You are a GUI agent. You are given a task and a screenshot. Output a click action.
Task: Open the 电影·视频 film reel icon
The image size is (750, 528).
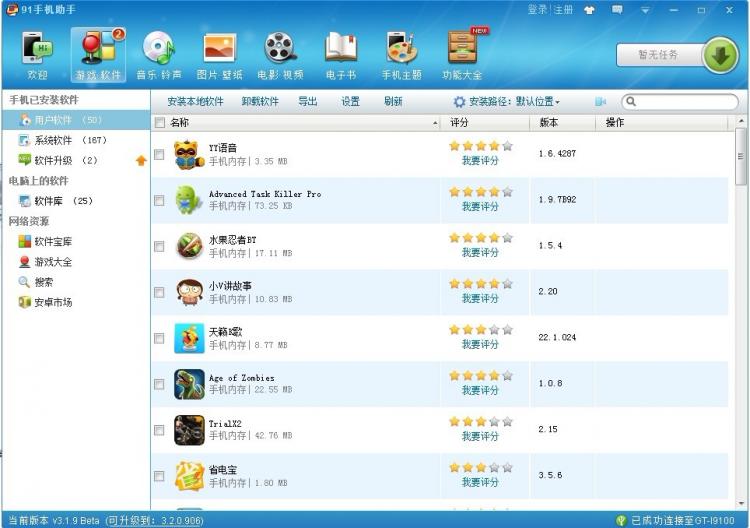pyautogui.click(x=280, y=47)
